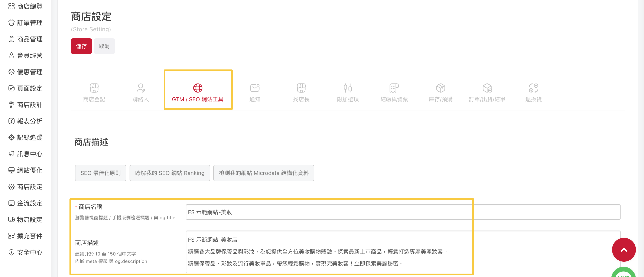Click the 會員經營 person icon
The height and width of the screenshot is (277, 644).
12,55
